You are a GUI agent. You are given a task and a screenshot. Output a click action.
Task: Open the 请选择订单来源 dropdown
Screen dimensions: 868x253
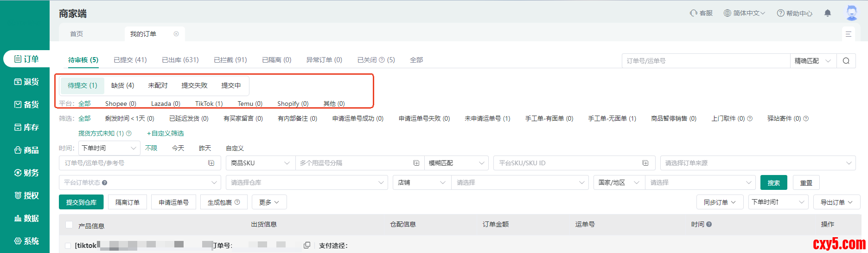click(758, 163)
